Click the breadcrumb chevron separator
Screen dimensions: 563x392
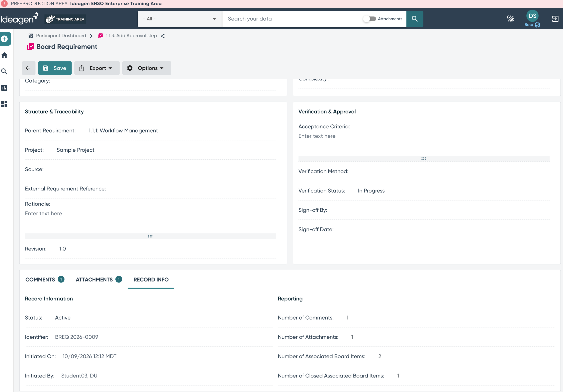(91, 36)
